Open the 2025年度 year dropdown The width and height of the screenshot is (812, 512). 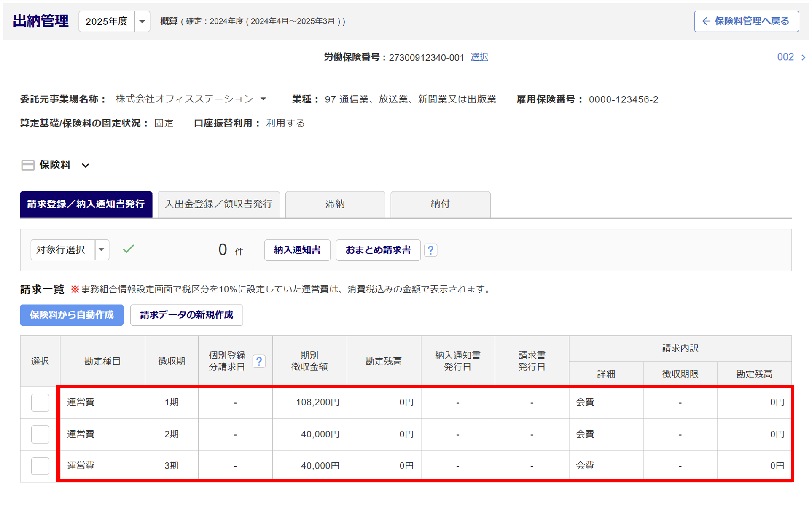(142, 21)
